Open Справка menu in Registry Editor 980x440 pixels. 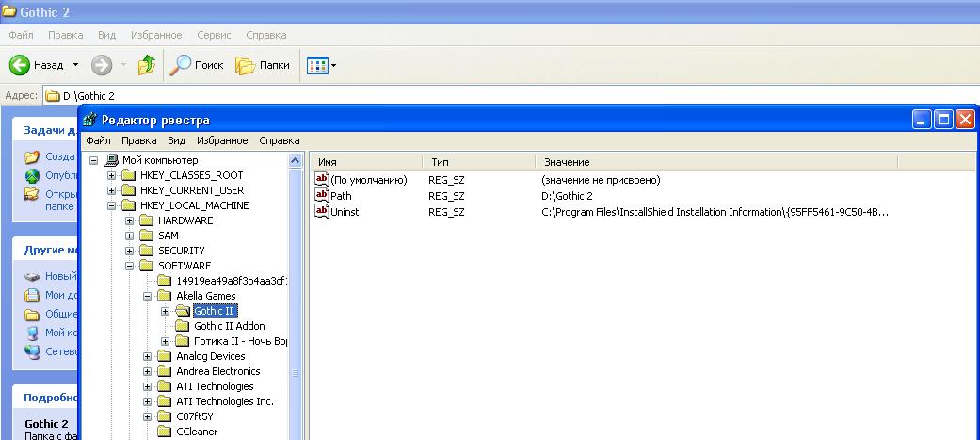pos(280,140)
